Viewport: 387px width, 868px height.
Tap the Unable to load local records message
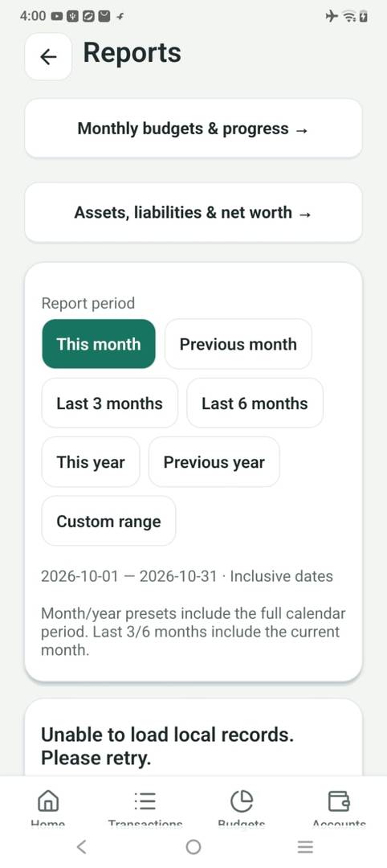tap(168, 746)
